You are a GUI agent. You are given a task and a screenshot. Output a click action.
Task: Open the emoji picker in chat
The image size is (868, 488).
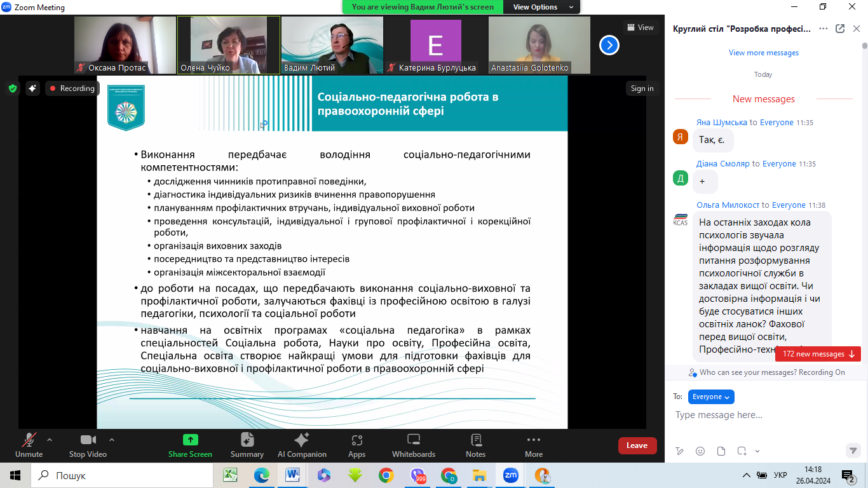coord(700,451)
